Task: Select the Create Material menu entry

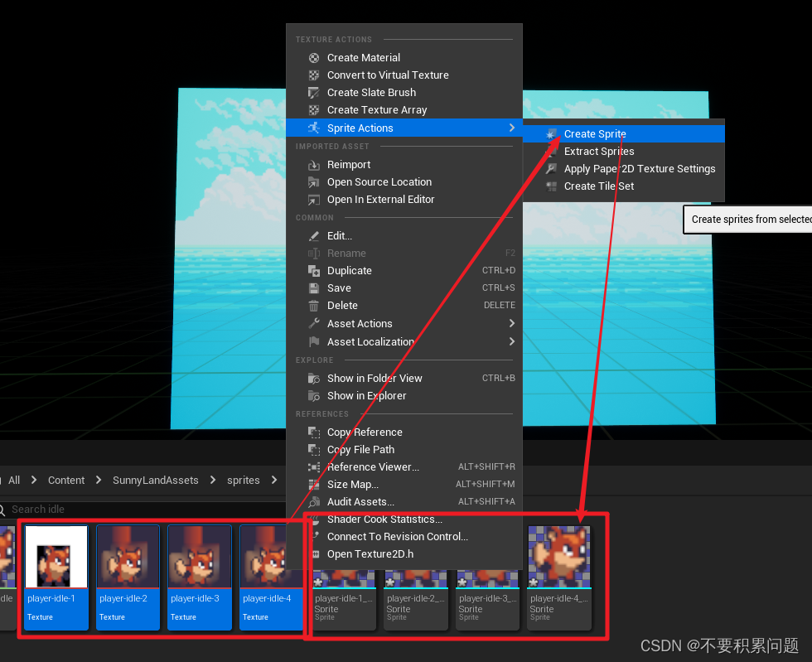Action: pyautogui.click(x=404, y=58)
